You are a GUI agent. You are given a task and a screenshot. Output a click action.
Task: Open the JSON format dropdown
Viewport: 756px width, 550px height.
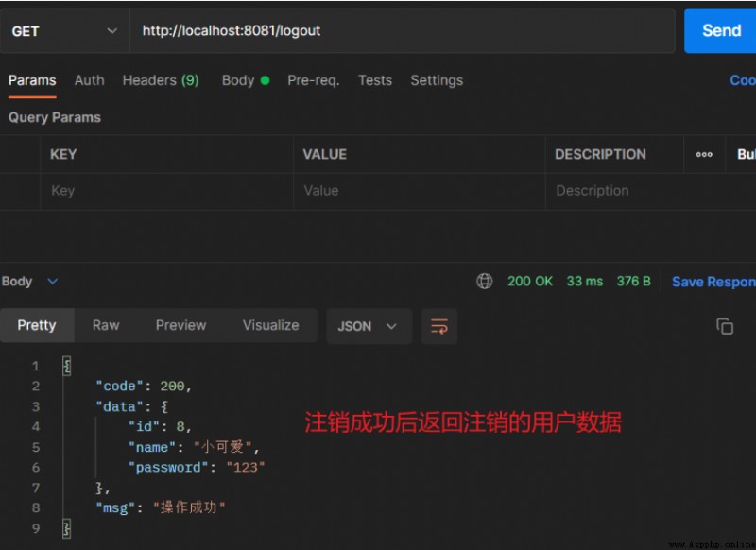[369, 326]
